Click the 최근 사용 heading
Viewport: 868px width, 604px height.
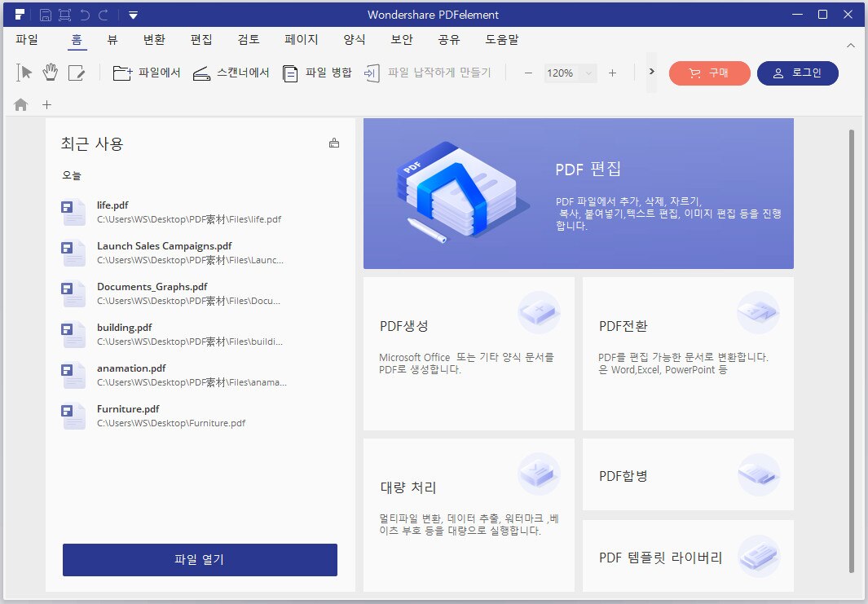click(x=92, y=143)
